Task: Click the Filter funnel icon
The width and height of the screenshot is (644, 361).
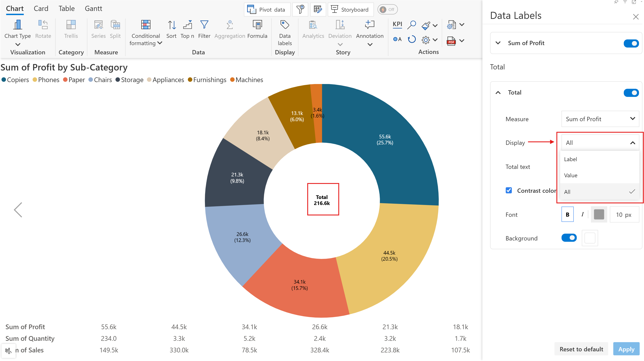Action: pyautogui.click(x=204, y=25)
